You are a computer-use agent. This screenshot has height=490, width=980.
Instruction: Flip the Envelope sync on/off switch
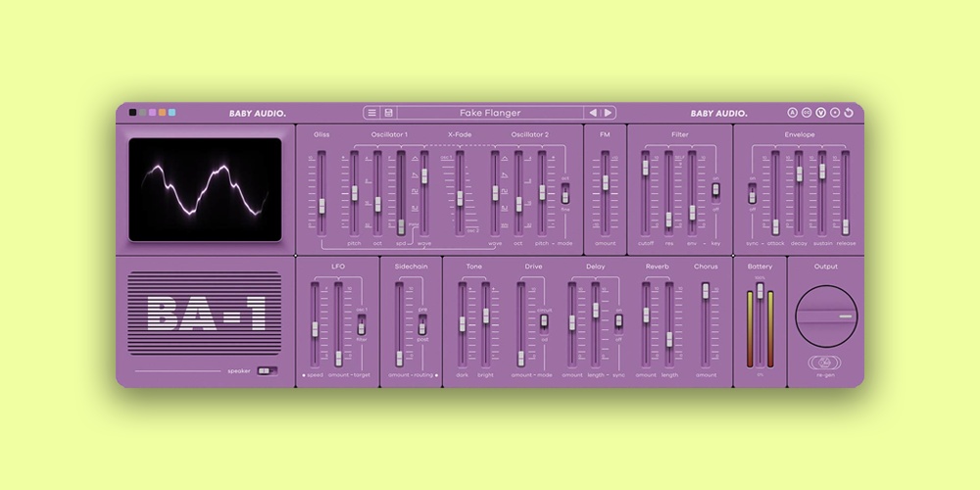[x=752, y=193]
